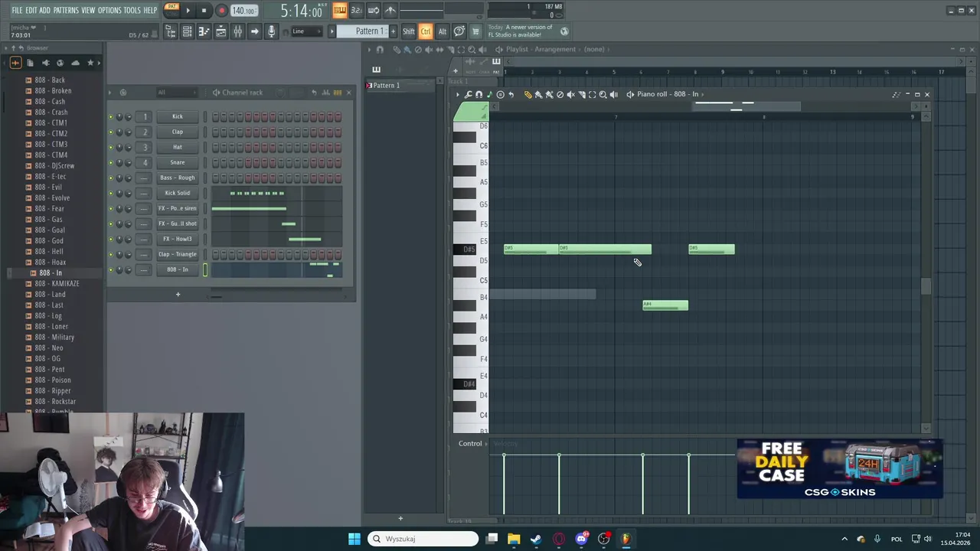
Task: Open the ADD menu
Action: coord(44,10)
